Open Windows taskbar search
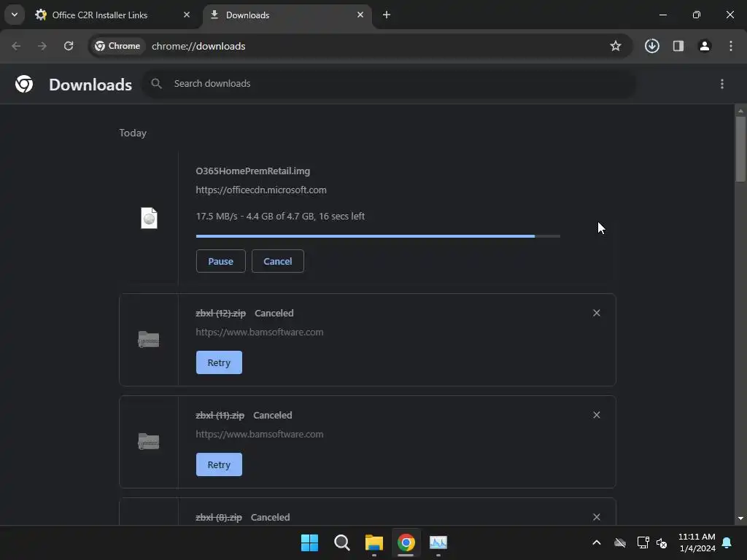This screenshot has height=560, width=747. coord(341,542)
